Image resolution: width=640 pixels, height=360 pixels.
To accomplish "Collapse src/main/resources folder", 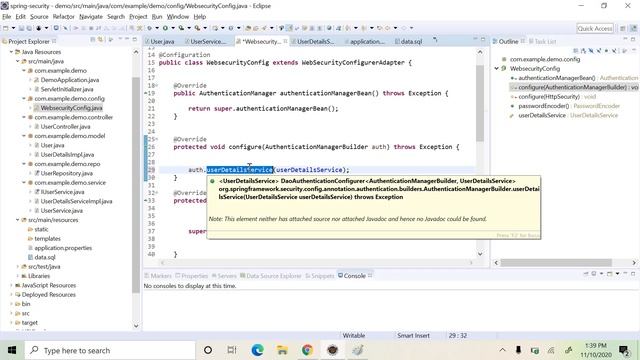I will coord(18,220).
